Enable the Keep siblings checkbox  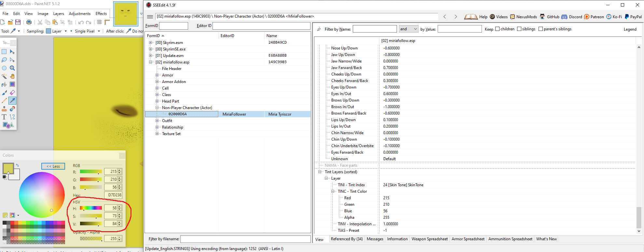tap(519, 29)
